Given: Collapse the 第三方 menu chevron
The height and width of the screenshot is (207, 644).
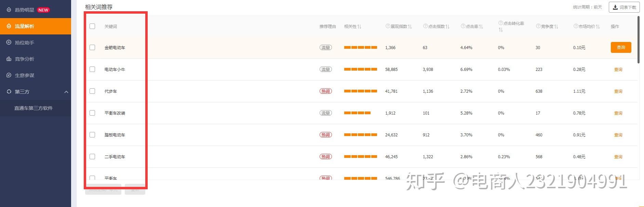Looking at the screenshot, I should tap(66, 92).
